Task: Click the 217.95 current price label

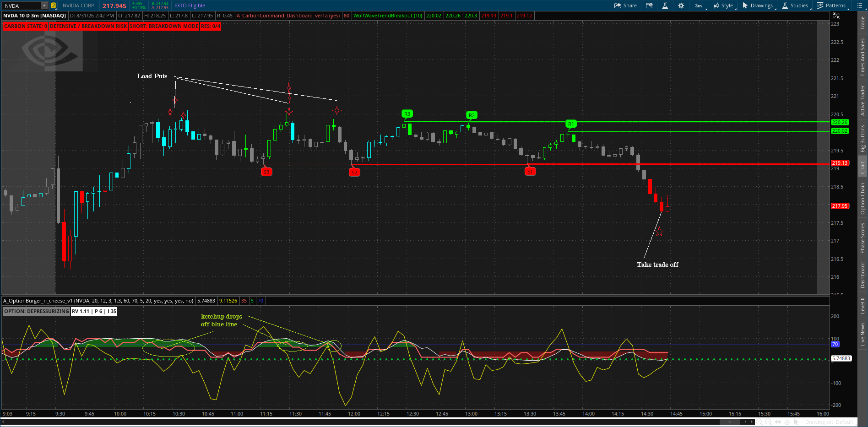Action: click(x=840, y=206)
